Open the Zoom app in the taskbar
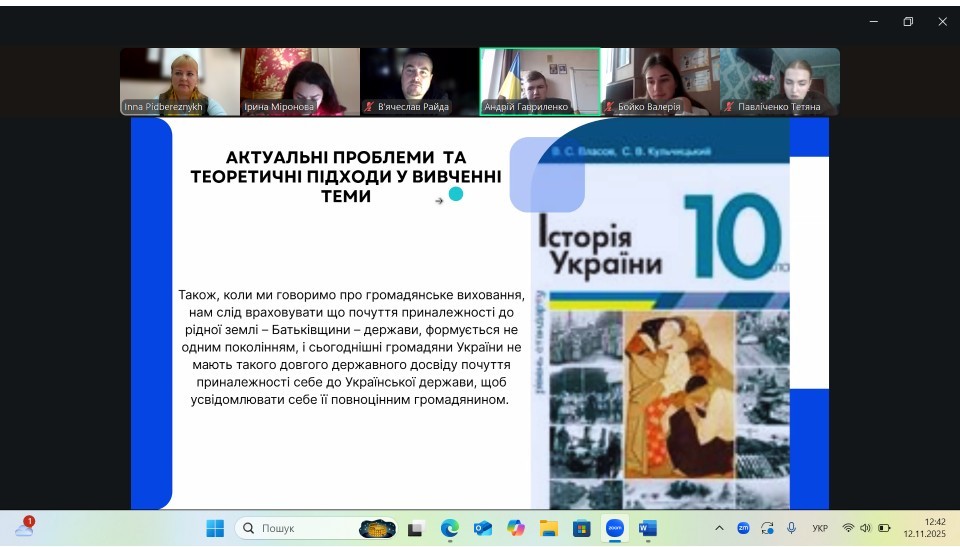Screen dimensions: 960x547 tap(614, 528)
